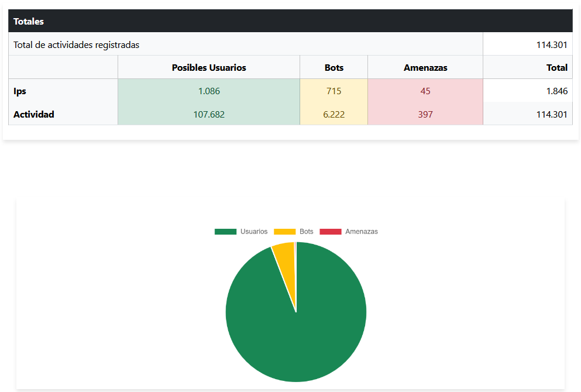581x392 pixels.
Task: Click the Totales header bar
Action: pyautogui.click(x=27, y=21)
